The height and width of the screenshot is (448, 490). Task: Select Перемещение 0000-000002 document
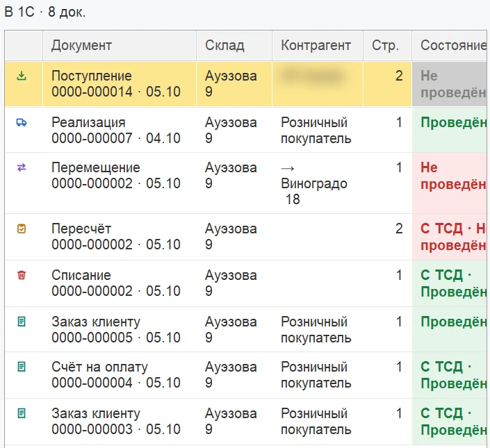click(x=116, y=176)
